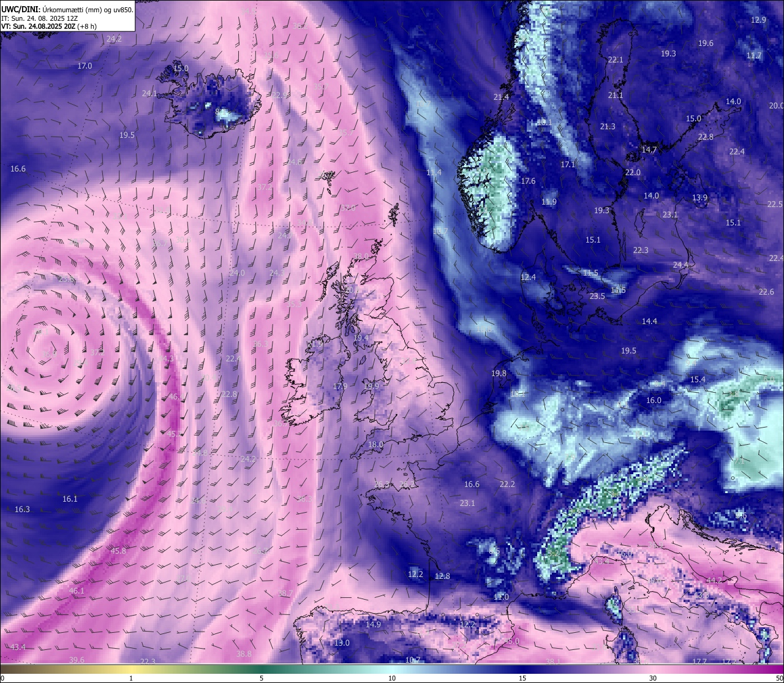Click the '30' tick on the color scale
Image resolution: width=784 pixels, height=683 pixels.
click(653, 678)
